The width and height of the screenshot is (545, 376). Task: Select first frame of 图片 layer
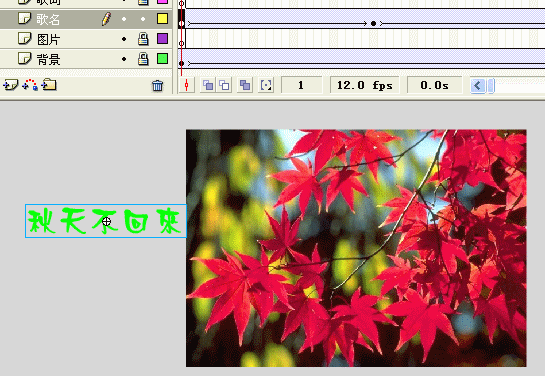[x=181, y=39]
